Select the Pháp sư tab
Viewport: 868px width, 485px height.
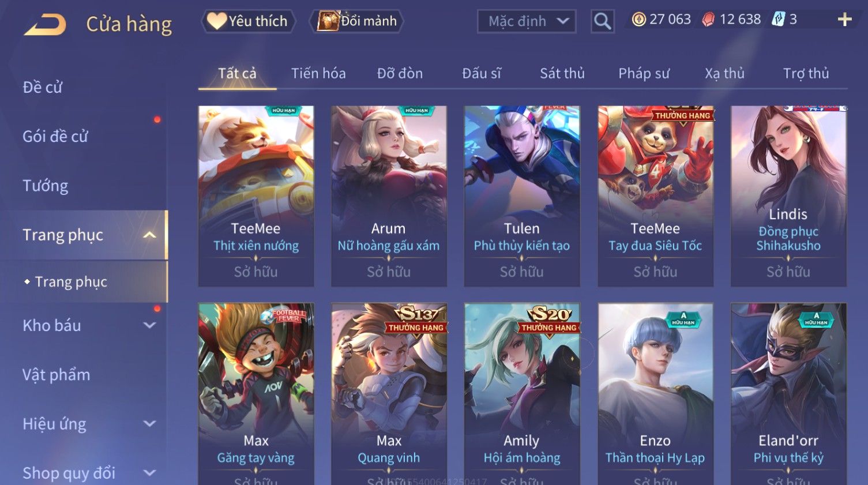point(644,73)
